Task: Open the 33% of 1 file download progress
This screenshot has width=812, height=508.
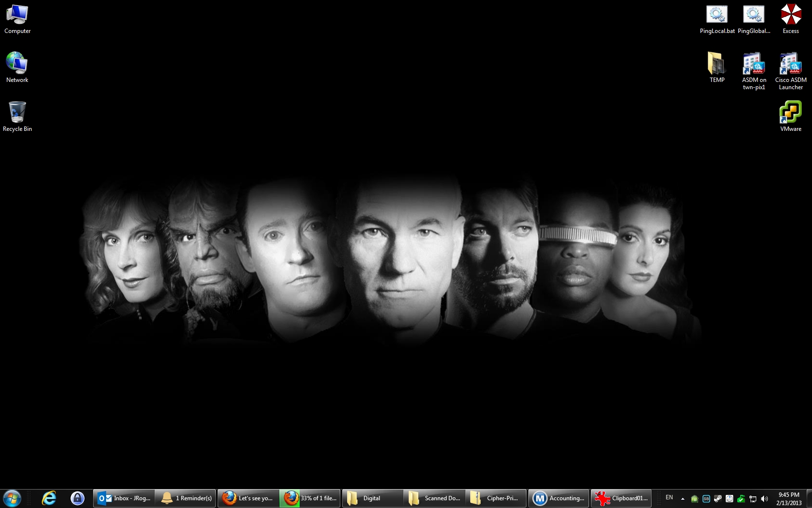Action: click(310, 498)
